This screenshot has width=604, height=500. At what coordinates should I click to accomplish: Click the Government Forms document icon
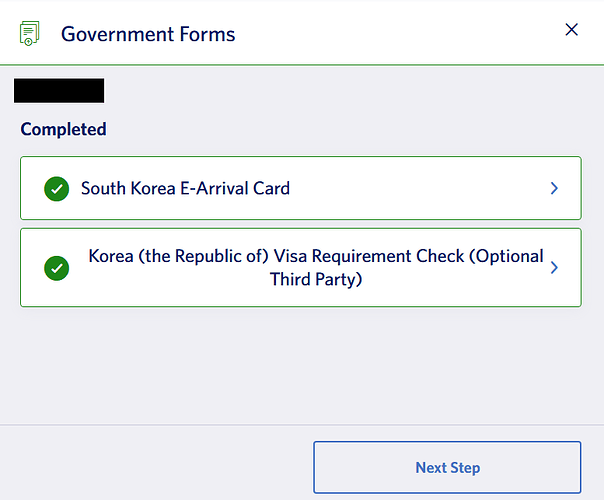click(30, 34)
